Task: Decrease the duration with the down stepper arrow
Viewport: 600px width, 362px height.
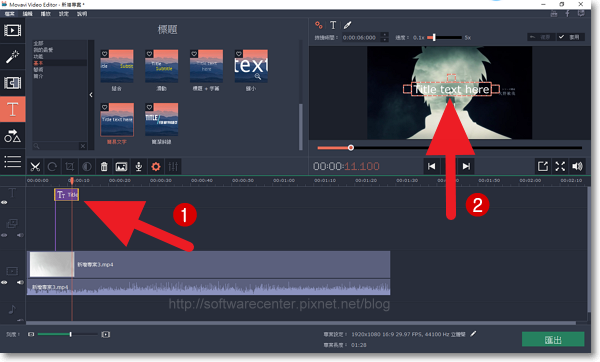Action: [385, 39]
